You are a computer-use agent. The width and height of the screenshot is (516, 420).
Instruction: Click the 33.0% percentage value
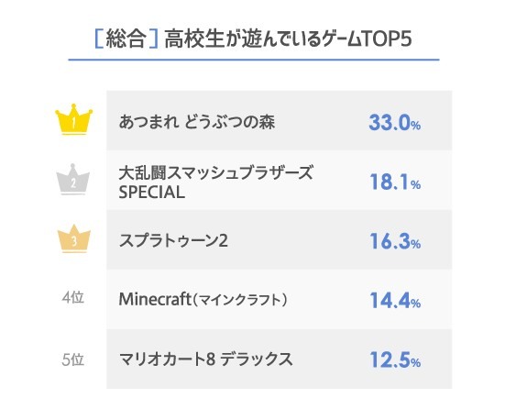pos(395,123)
